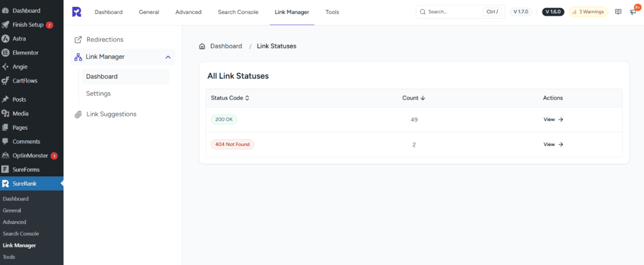Viewport: 644px width, 265px height.
Task: Sort by Status Code column arrows
Action: tap(247, 98)
